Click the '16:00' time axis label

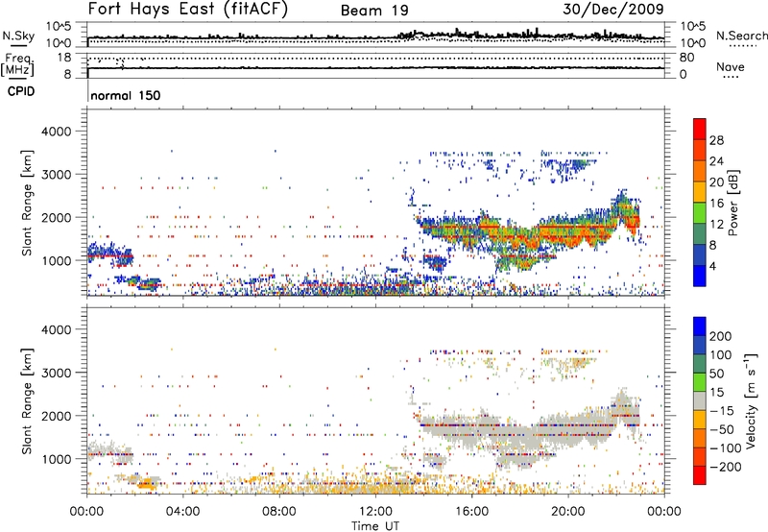[x=471, y=512]
